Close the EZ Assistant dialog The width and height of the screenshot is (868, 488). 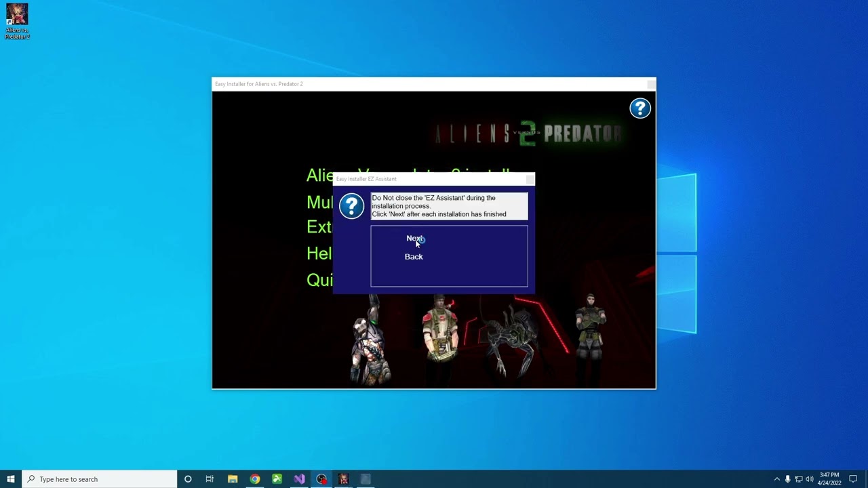[x=530, y=179]
